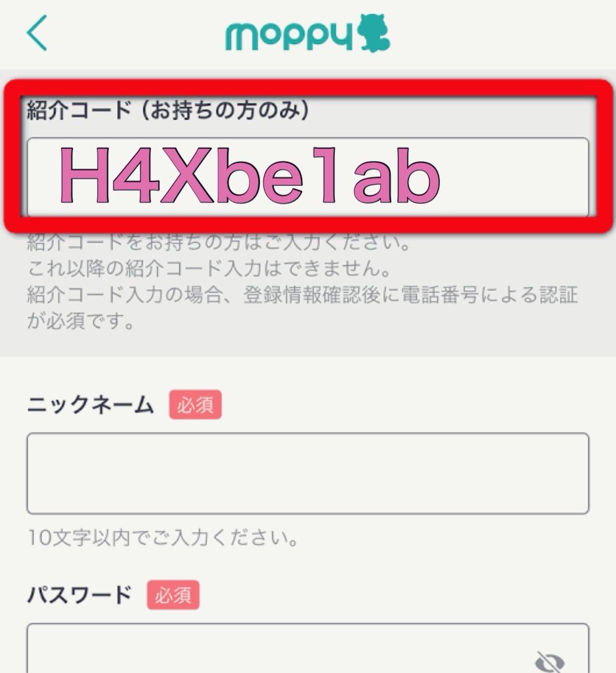The image size is (616, 673).
Task: Click into the ニックネーム text box
Action: pos(307,473)
